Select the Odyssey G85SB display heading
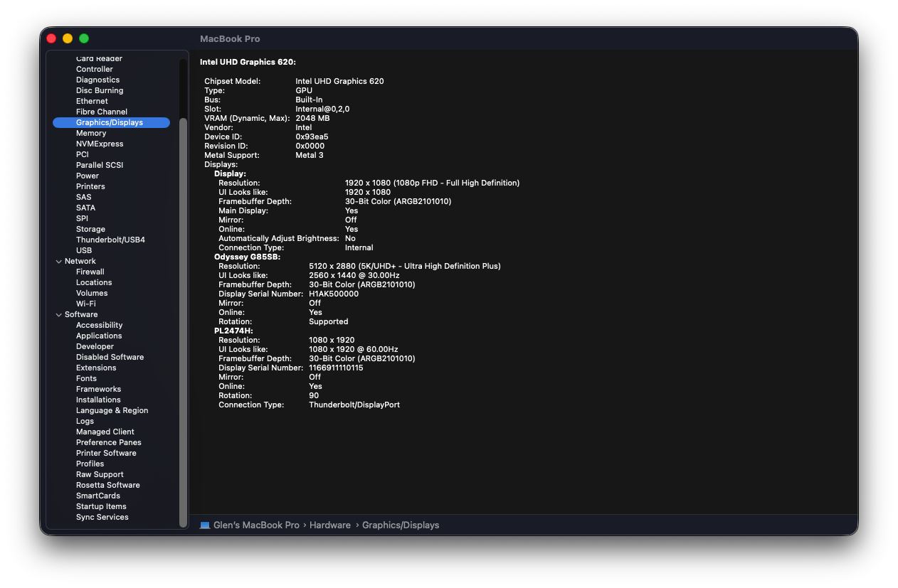Viewport: 898px width, 588px height. click(x=248, y=257)
